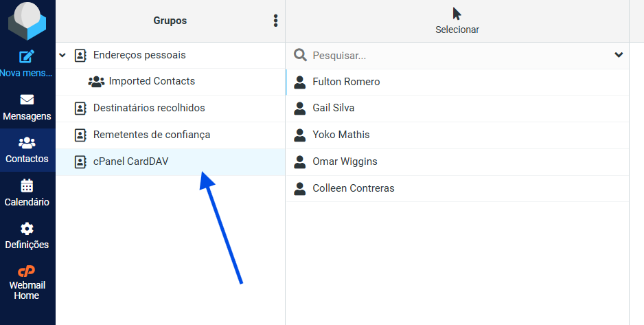Go to the Calendário section
644x325 pixels.
(x=27, y=193)
